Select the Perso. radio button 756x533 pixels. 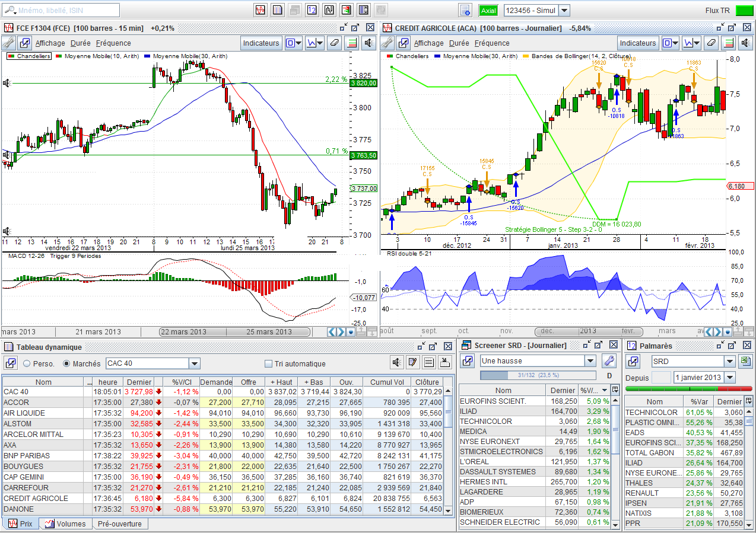point(27,363)
